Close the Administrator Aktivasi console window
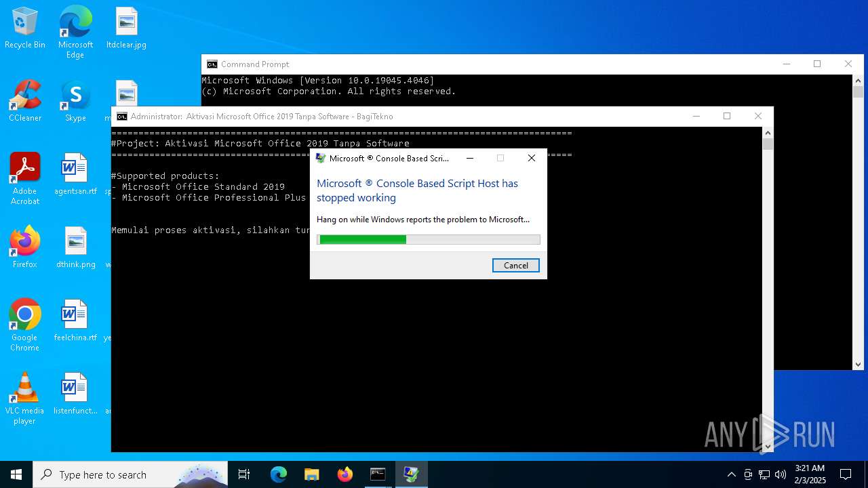868x488 pixels. tap(758, 117)
